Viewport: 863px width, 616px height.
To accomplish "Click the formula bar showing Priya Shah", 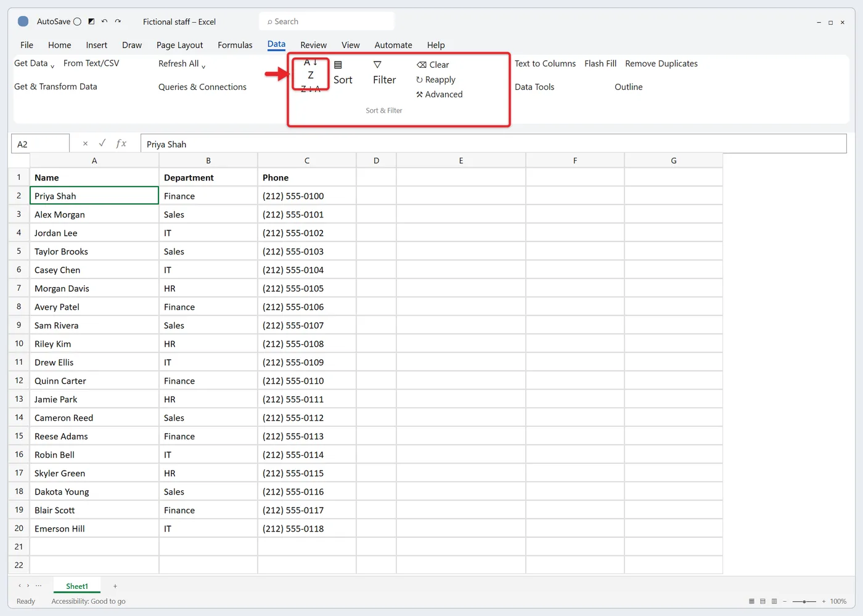I will click(493, 144).
